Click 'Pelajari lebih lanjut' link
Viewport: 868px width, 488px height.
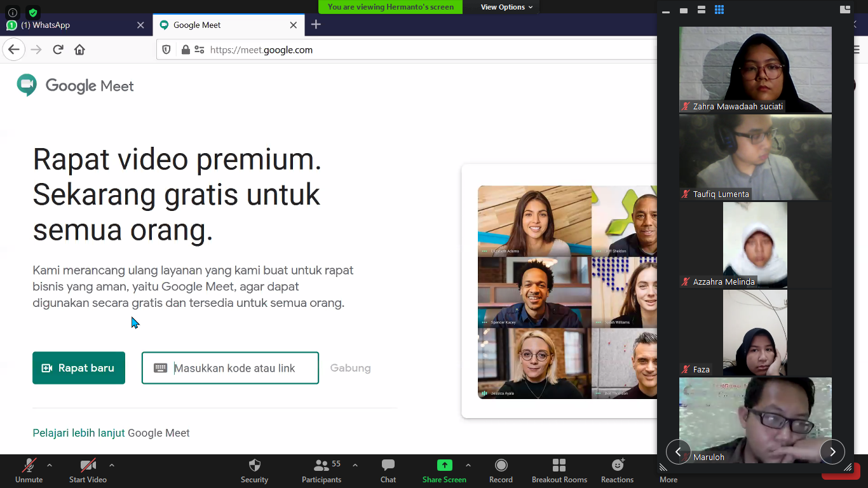pos(79,433)
